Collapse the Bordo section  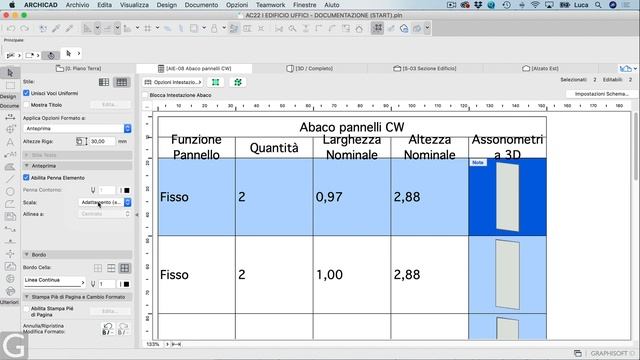pyautogui.click(x=78, y=255)
